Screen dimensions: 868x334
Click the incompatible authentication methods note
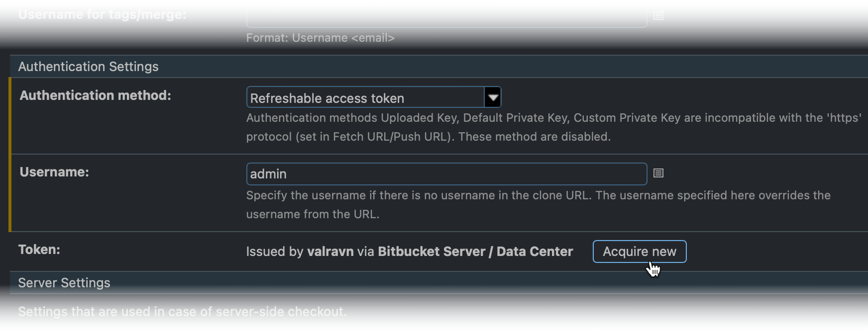pos(552,127)
